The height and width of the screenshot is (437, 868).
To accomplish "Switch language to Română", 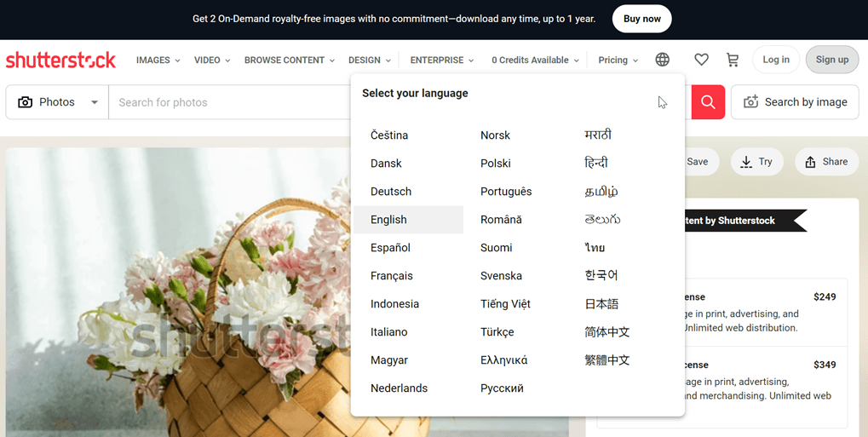I will (x=501, y=219).
